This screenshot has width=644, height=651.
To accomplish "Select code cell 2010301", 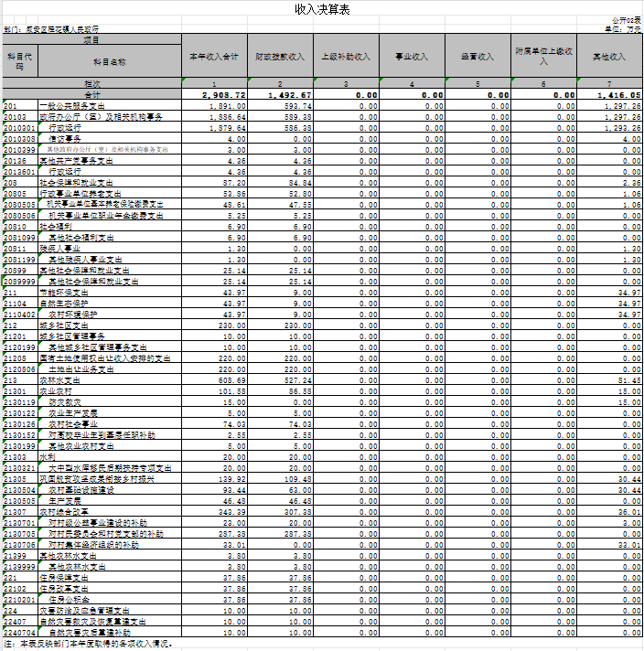I will tap(20, 128).
